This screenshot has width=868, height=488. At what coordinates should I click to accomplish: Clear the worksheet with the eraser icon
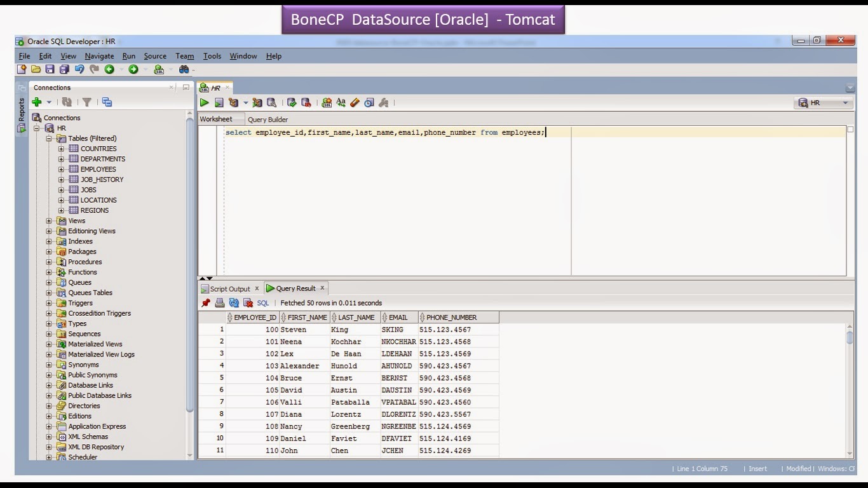(x=355, y=102)
